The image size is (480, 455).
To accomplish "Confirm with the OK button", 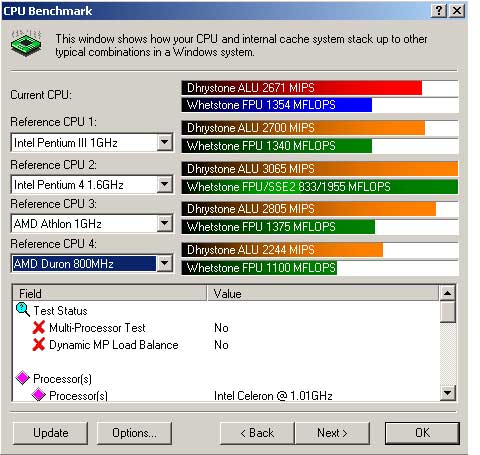I will (422, 433).
